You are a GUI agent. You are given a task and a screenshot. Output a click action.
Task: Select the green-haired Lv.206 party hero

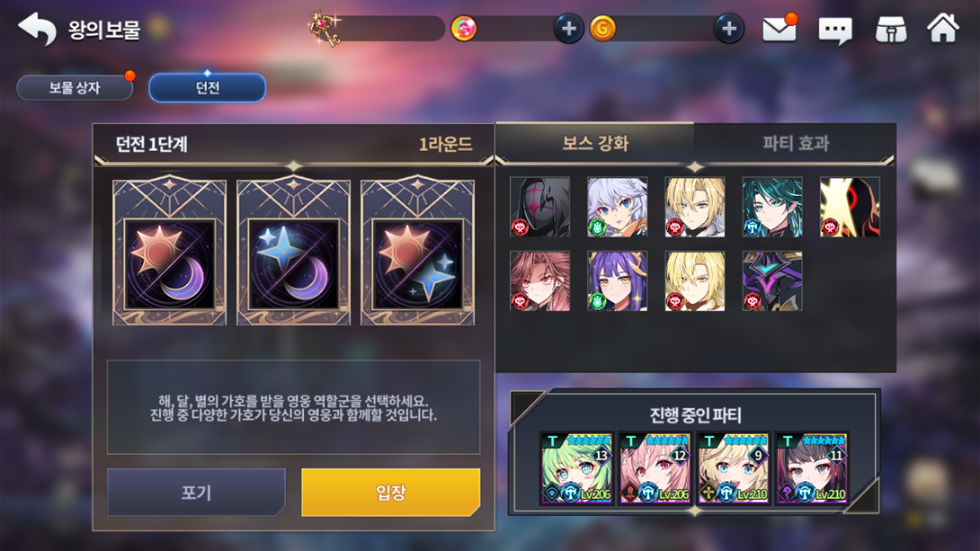(x=576, y=468)
